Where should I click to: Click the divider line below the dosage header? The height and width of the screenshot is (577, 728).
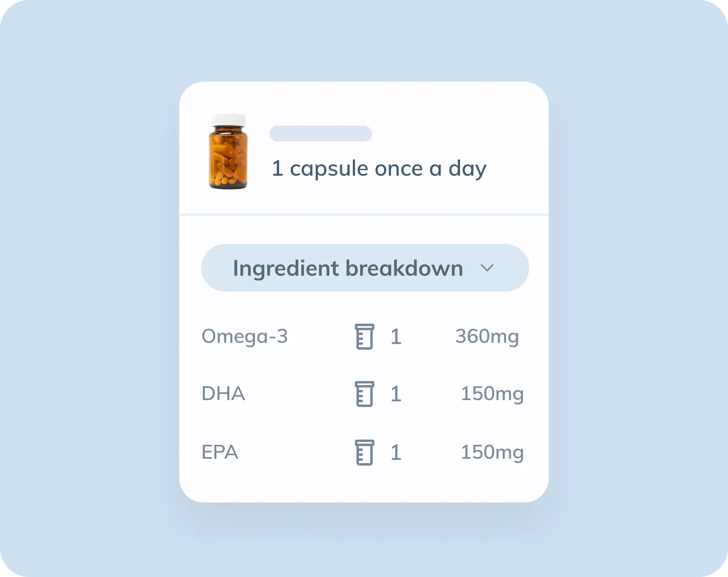[364, 214]
